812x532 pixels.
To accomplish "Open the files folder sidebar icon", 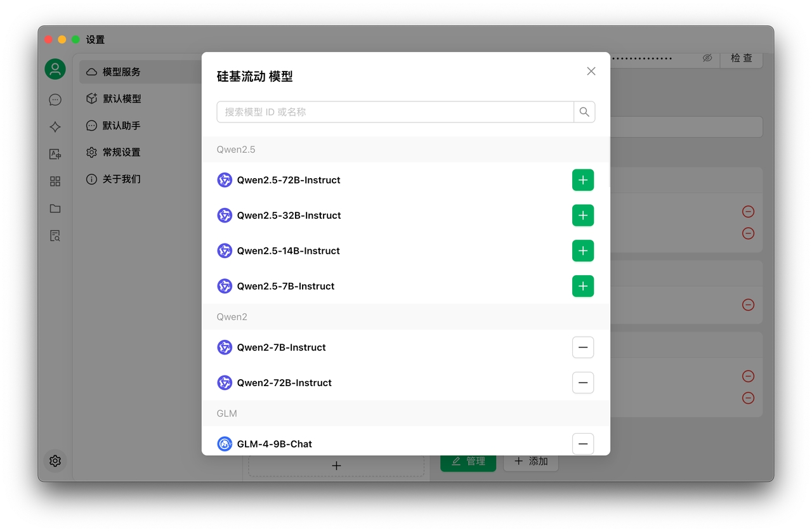I will click(55, 209).
